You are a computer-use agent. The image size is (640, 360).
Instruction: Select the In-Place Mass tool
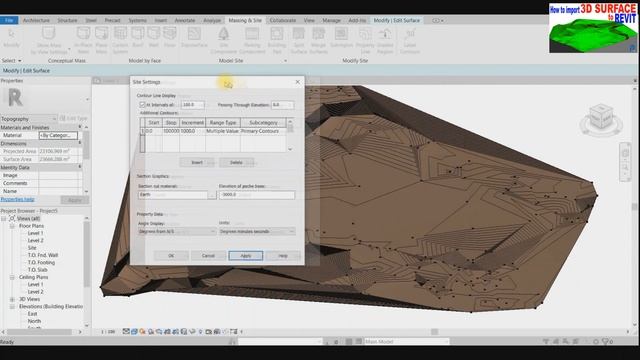pyautogui.click(x=83, y=33)
